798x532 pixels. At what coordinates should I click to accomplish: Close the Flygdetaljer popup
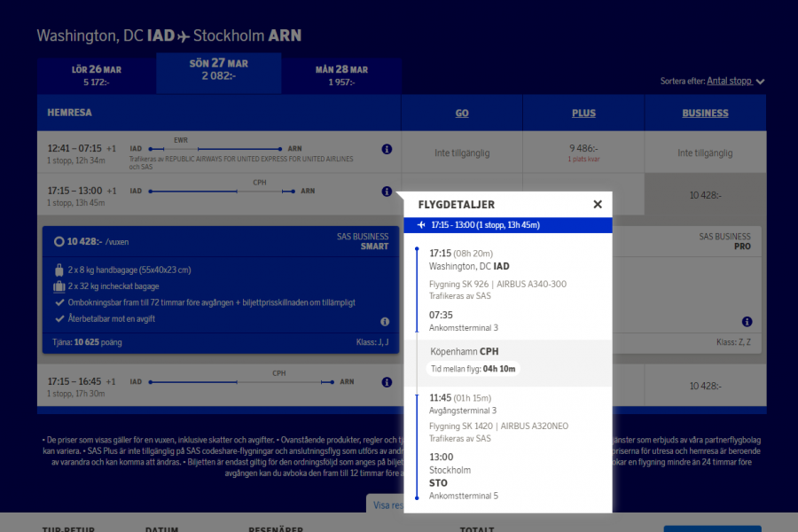click(598, 205)
